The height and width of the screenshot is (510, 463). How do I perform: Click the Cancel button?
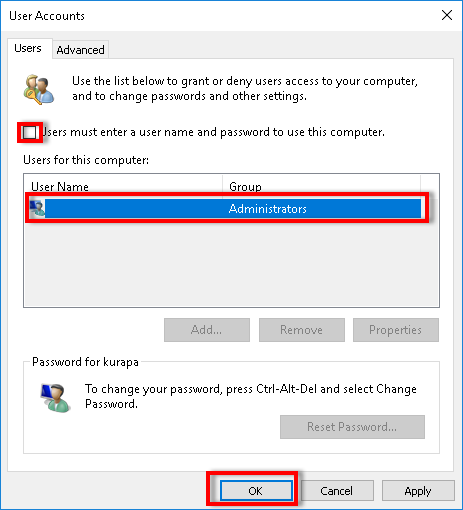pos(337,491)
